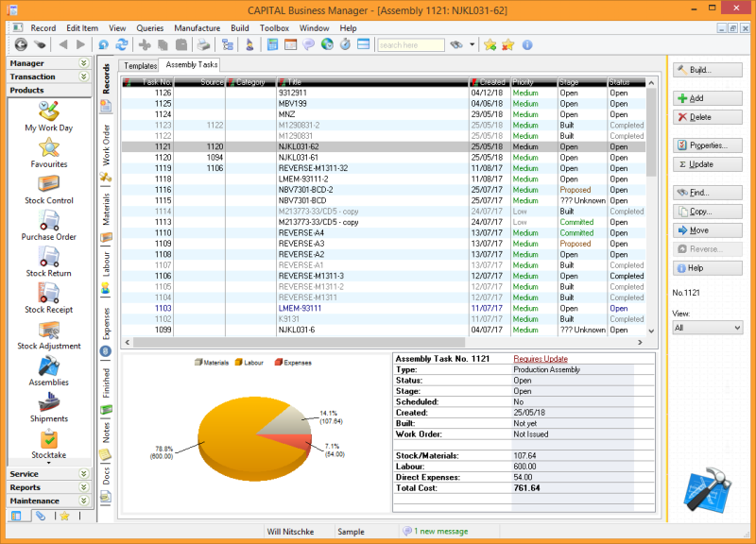Image resolution: width=756 pixels, height=544 pixels.
Task: Open My Work Day in Products panel
Action: click(x=49, y=115)
